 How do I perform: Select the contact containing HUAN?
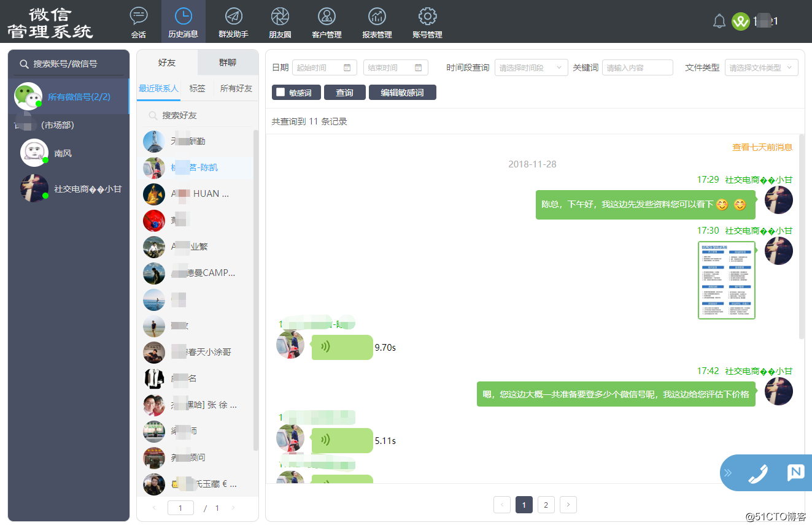coord(195,194)
